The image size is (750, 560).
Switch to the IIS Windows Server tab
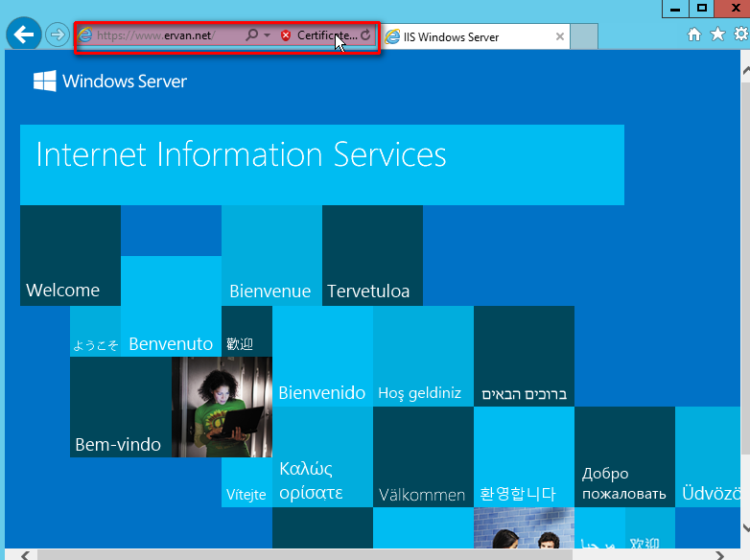tap(476, 36)
